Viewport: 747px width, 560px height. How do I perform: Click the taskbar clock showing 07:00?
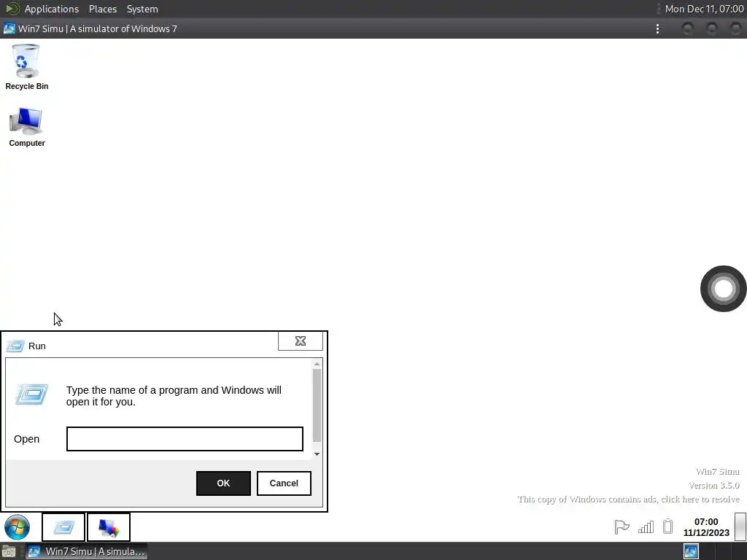(706, 527)
